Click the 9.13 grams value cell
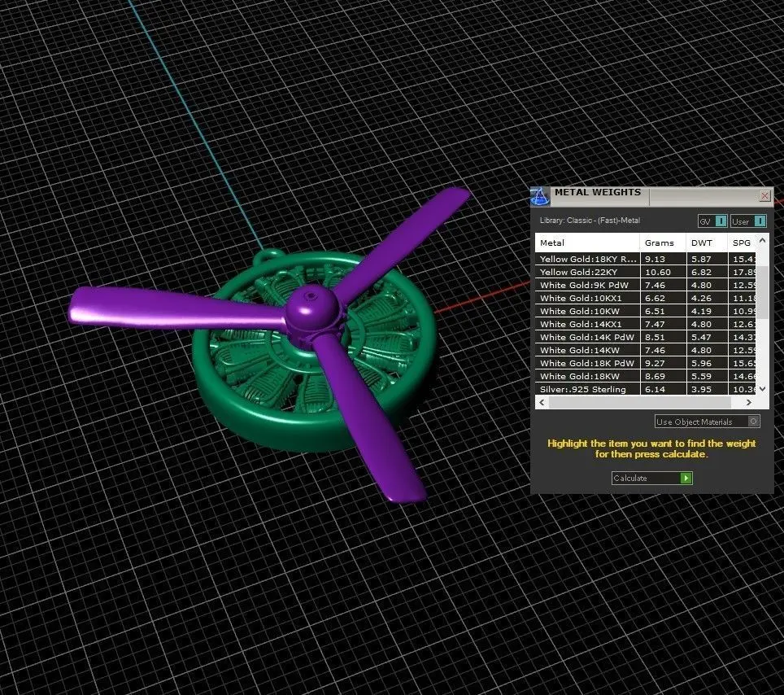The width and height of the screenshot is (784, 695). (x=663, y=259)
